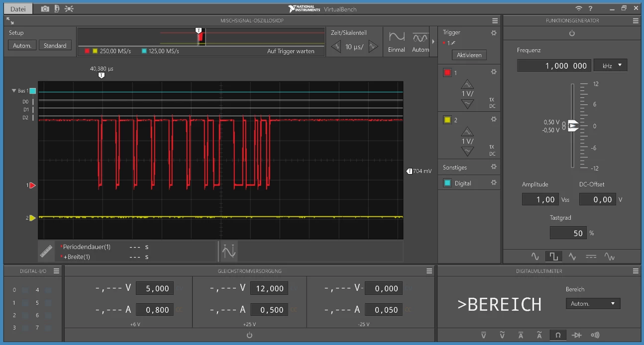Image resolution: width=644 pixels, height=345 pixels.
Task: Open the multimeter Bereich Autom. dropdown
Action: click(593, 303)
